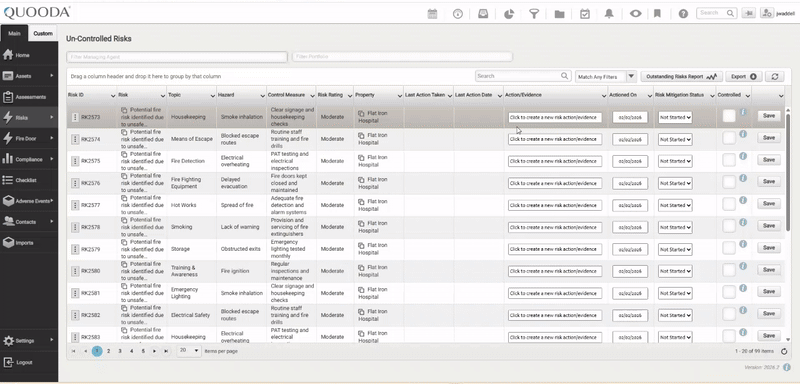Image resolution: width=800 pixels, height=384 pixels.
Task: Click the grid reload icon in pager footer
Action: [784, 351]
